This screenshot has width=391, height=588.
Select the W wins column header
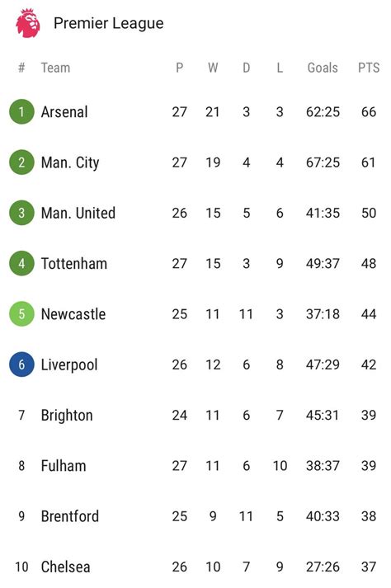(213, 68)
